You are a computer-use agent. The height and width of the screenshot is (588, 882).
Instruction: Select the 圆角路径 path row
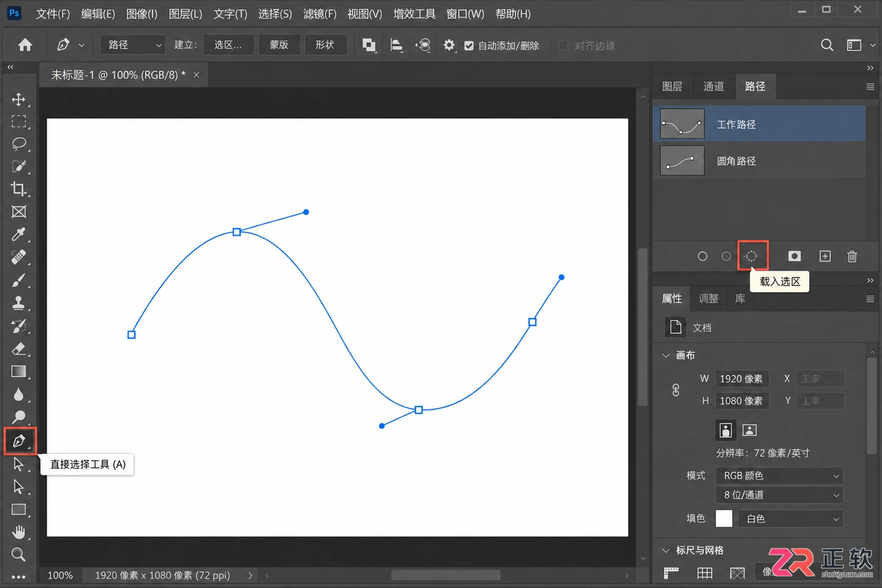click(759, 161)
